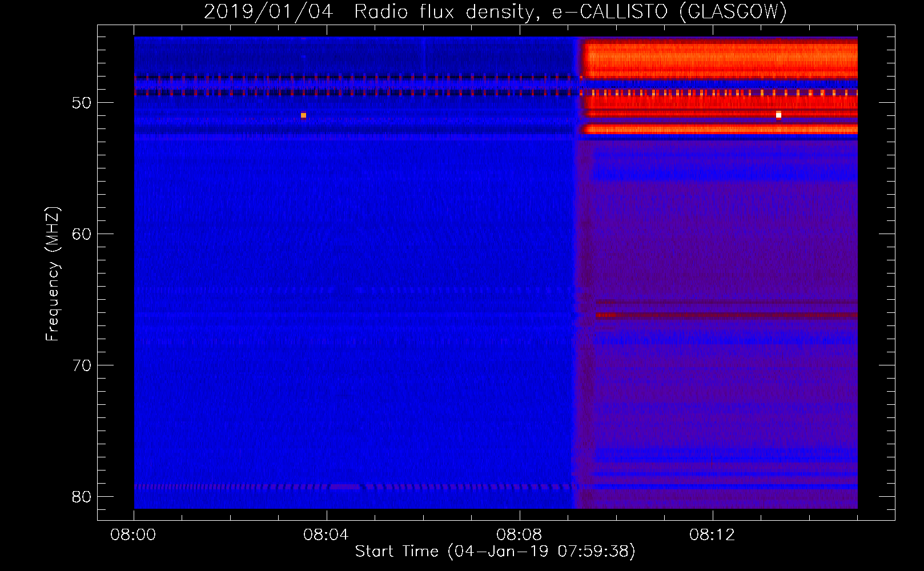Click the '80' frequency tick label
This screenshot has width=924, height=571.
(x=82, y=497)
